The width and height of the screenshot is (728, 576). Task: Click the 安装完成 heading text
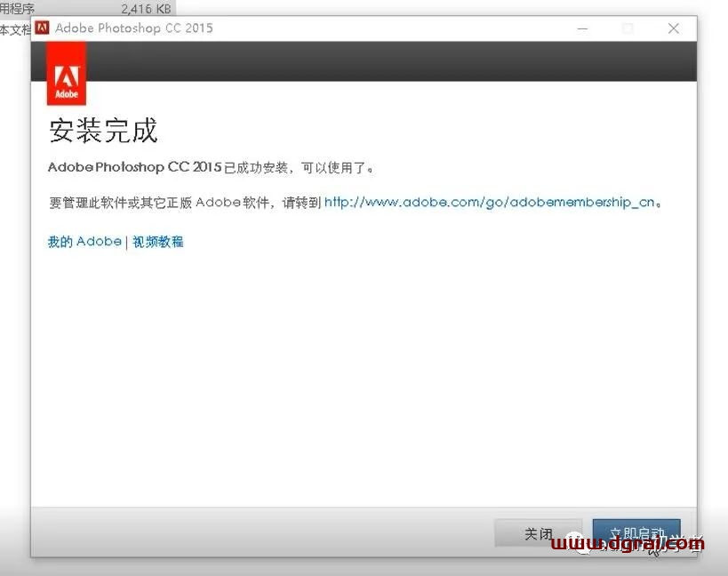103,131
